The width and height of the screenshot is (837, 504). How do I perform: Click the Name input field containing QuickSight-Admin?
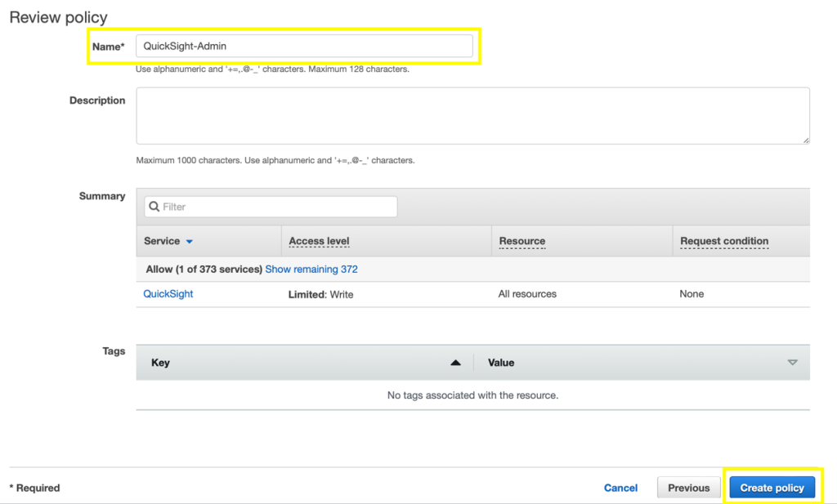tap(304, 46)
